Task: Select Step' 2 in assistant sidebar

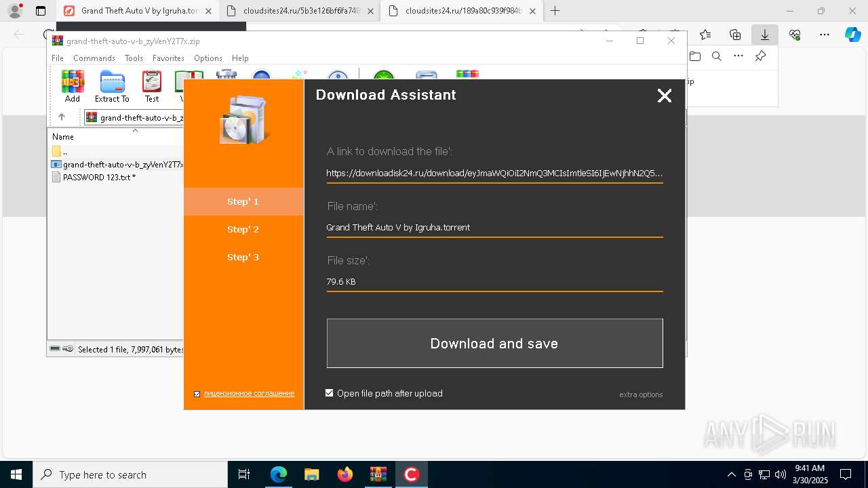Action: coord(243,229)
